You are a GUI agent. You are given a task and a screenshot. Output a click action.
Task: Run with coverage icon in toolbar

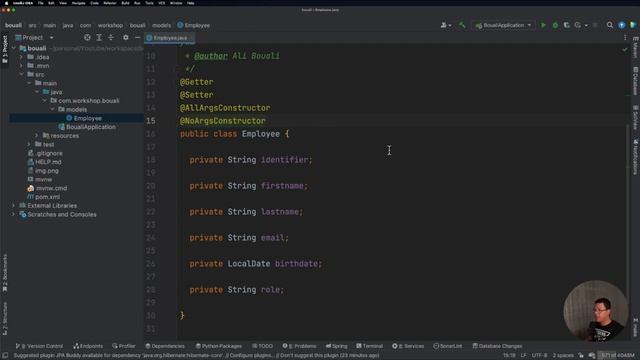(567, 25)
